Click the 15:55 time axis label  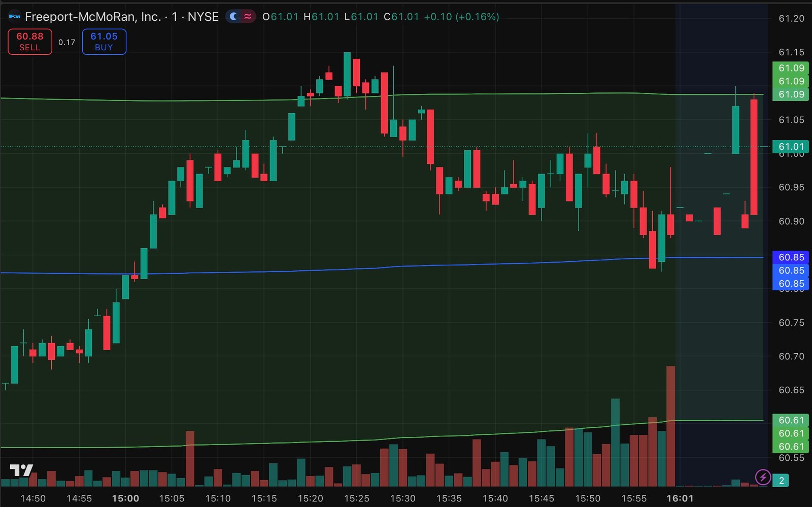tap(634, 498)
